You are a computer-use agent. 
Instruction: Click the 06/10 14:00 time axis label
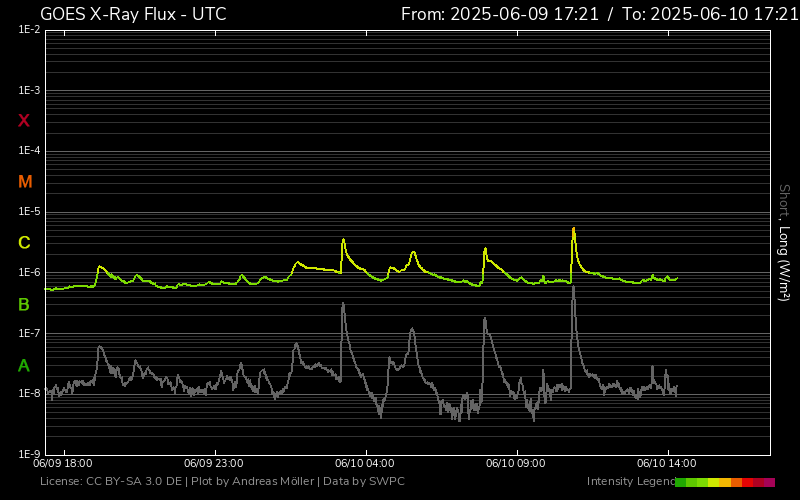666,464
